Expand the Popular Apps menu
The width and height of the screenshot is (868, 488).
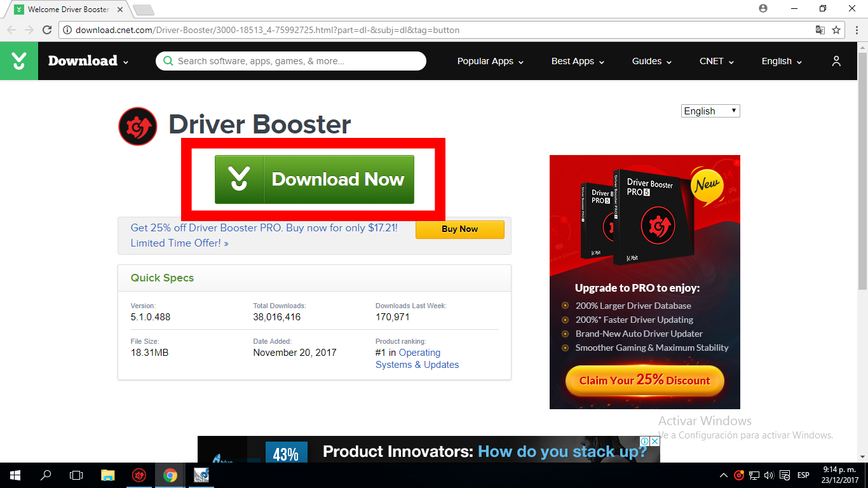[x=491, y=61]
